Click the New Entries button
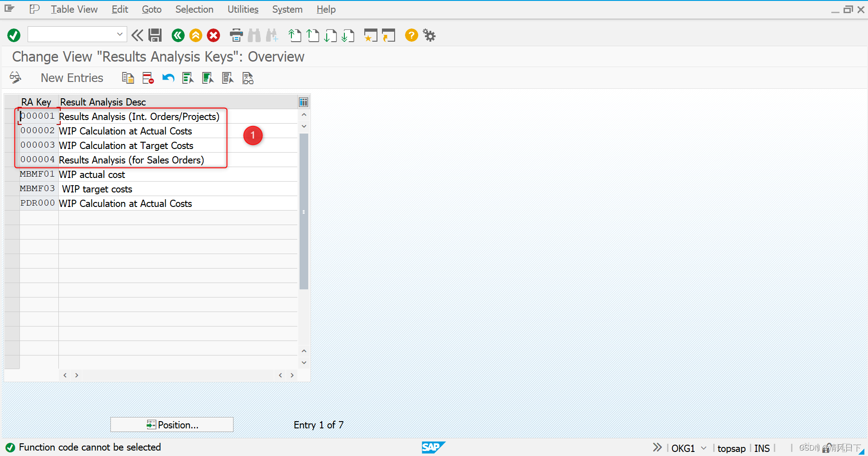Image resolution: width=868 pixels, height=456 pixels. pos(72,78)
